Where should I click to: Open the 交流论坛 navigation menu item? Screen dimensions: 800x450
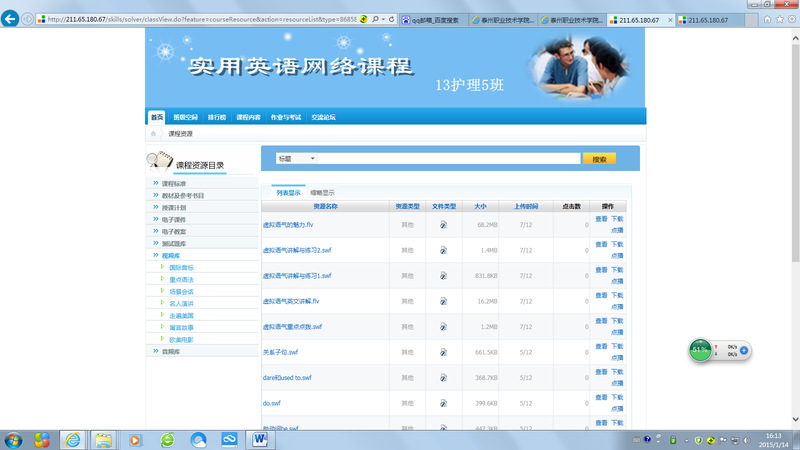[x=323, y=117]
